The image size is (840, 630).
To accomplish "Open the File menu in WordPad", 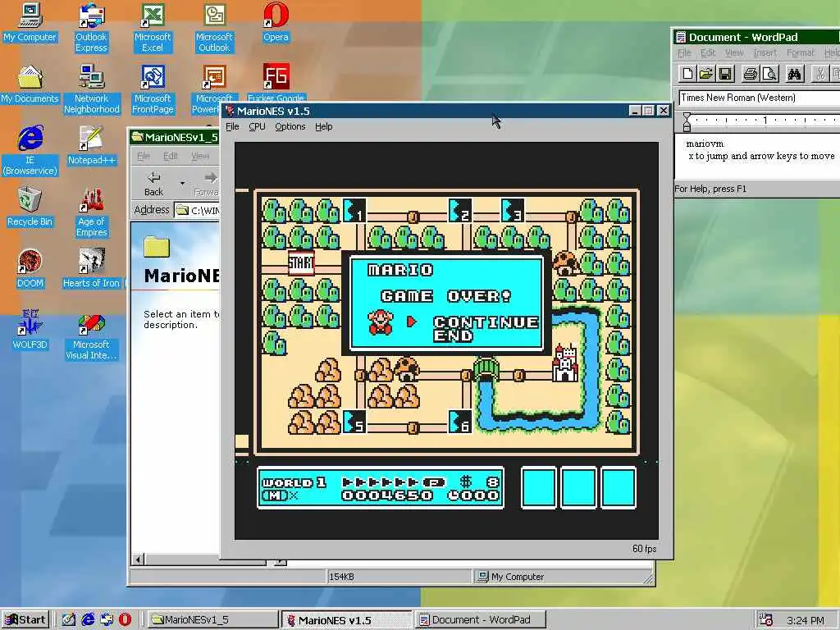I will (x=684, y=52).
